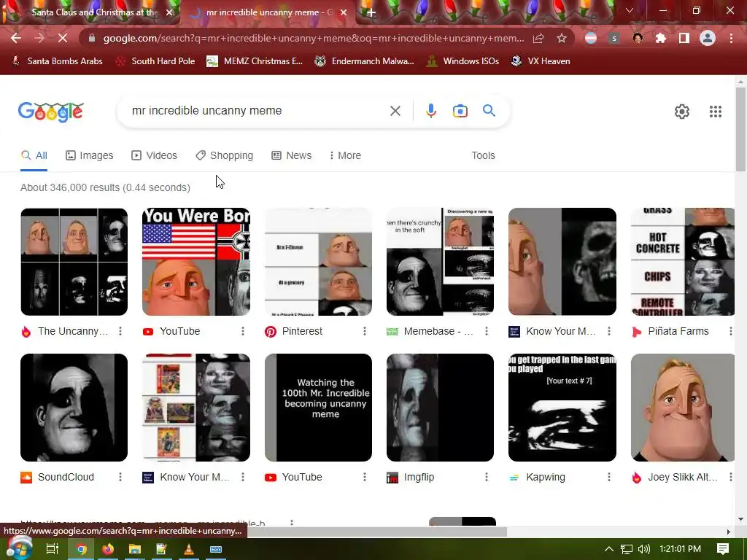
Task: Open options menu for SoundCloud result
Action: [120, 477]
